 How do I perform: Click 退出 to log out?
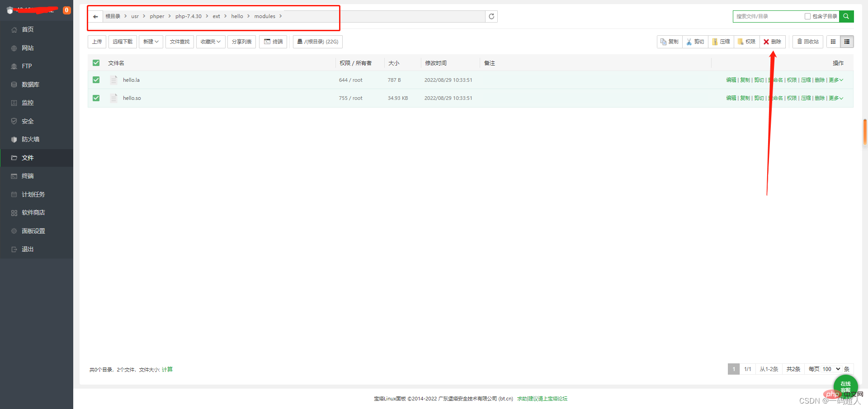(x=37, y=249)
